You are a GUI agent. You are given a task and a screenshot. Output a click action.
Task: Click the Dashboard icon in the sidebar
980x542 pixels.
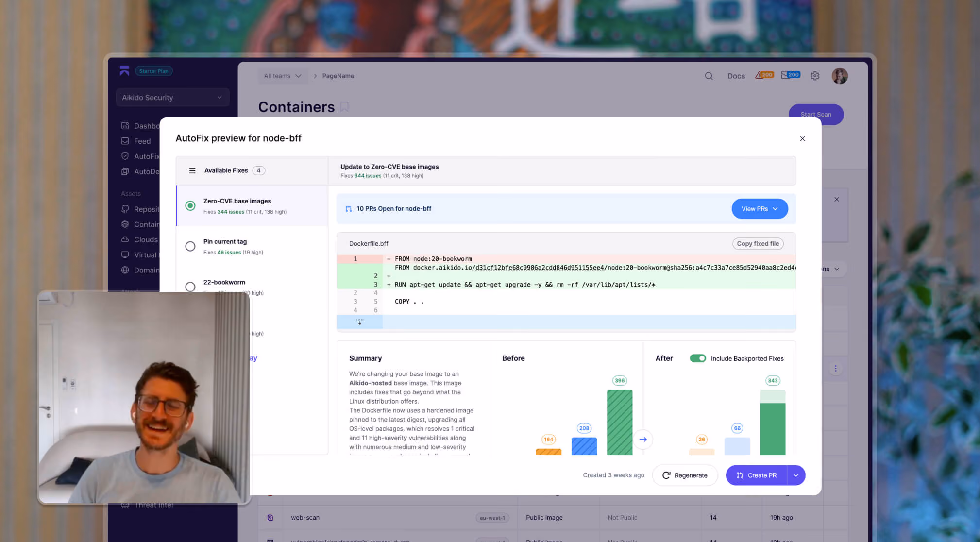pyautogui.click(x=125, y=126)
